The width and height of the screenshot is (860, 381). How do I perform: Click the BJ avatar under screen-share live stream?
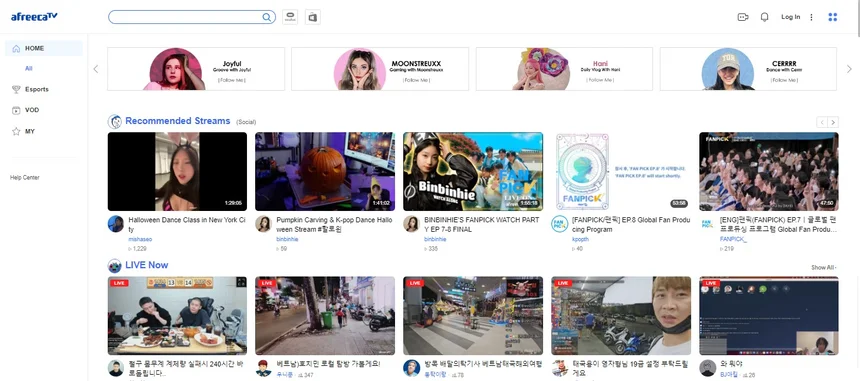[708, 368]
